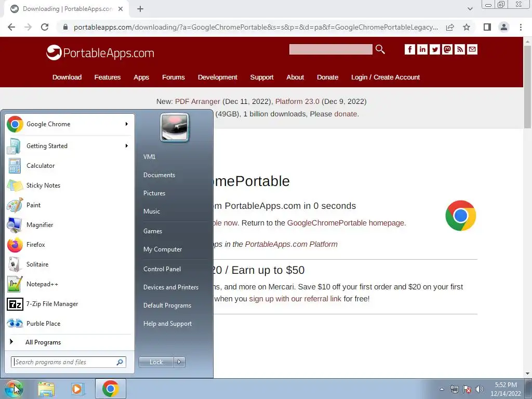The image size is (532, 399).
Task: Toggle Chrome side panel icon
Action: pos(487,27)
